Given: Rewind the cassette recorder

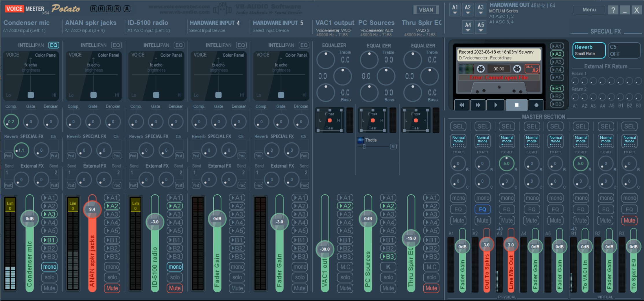Looking at the screenshot, I should coord(462,105).
